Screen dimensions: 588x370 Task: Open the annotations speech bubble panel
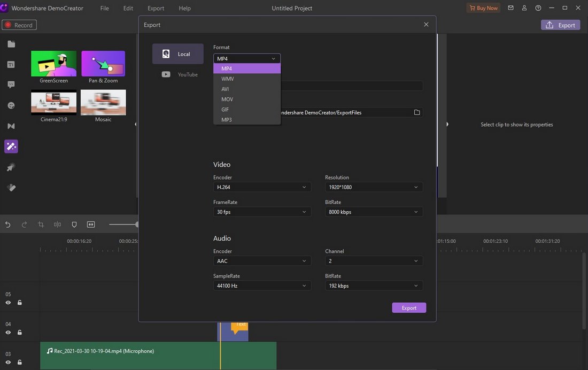tap(11, 85)
